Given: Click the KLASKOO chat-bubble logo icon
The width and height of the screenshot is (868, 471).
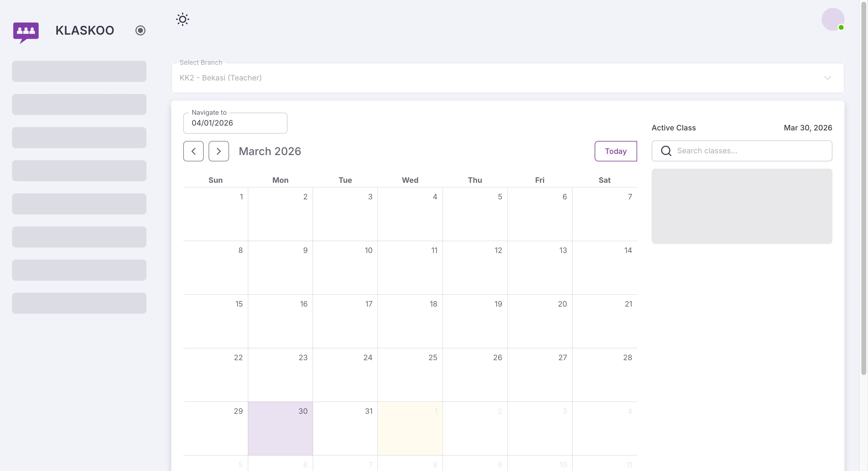Looking at the screenshot, I should point(26,32).
